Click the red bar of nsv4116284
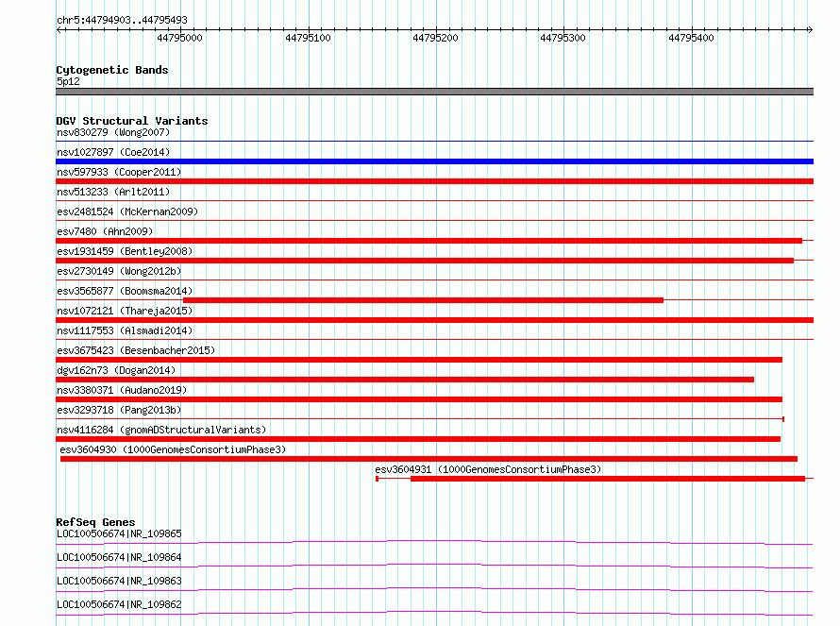Viewport: 840px width, 626px height. 418,439
